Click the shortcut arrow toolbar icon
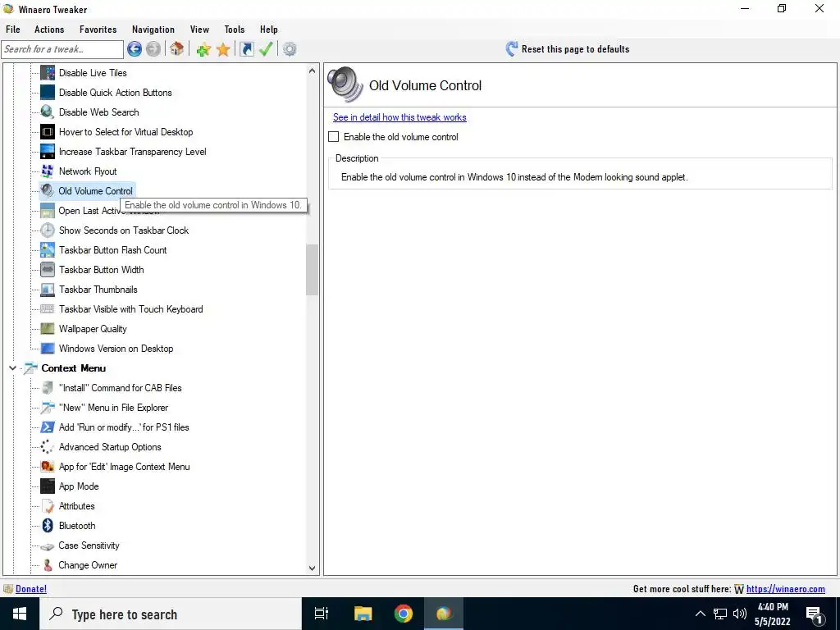 pyautogui.click(x=246, y=49)
